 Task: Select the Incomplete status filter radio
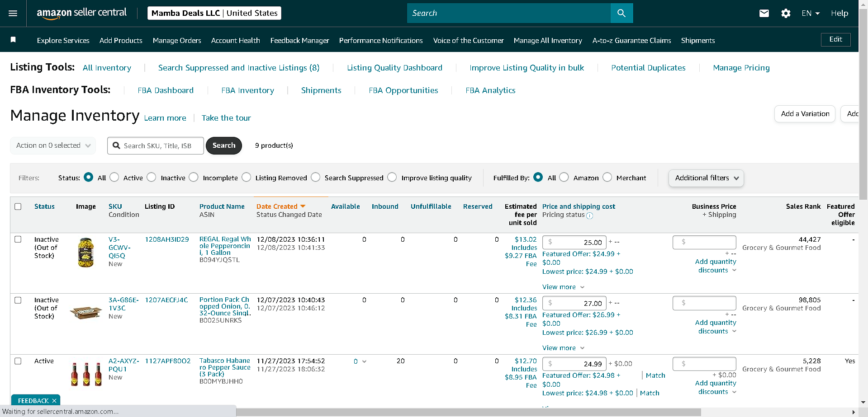194,177
